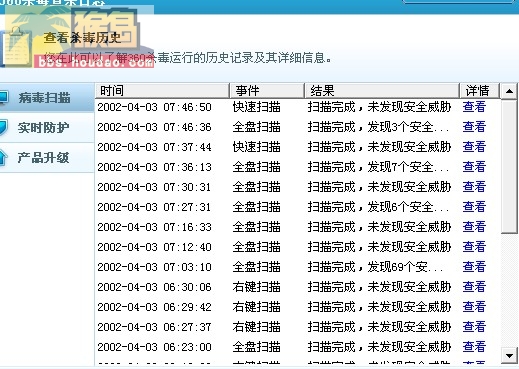
Task: Select timestamp 2002-04-03 07:37:44
Action: click(x=154, y=147)
